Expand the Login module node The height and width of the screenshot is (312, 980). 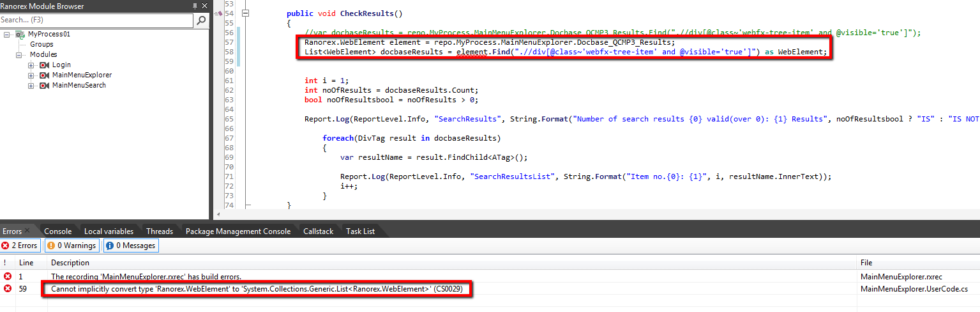(31, 65)
